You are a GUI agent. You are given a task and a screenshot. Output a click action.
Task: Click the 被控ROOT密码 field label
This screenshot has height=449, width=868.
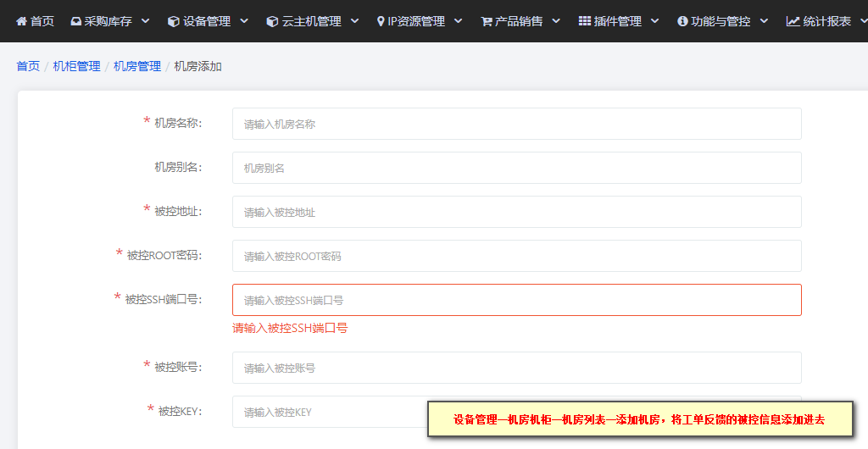click(164, 256)
